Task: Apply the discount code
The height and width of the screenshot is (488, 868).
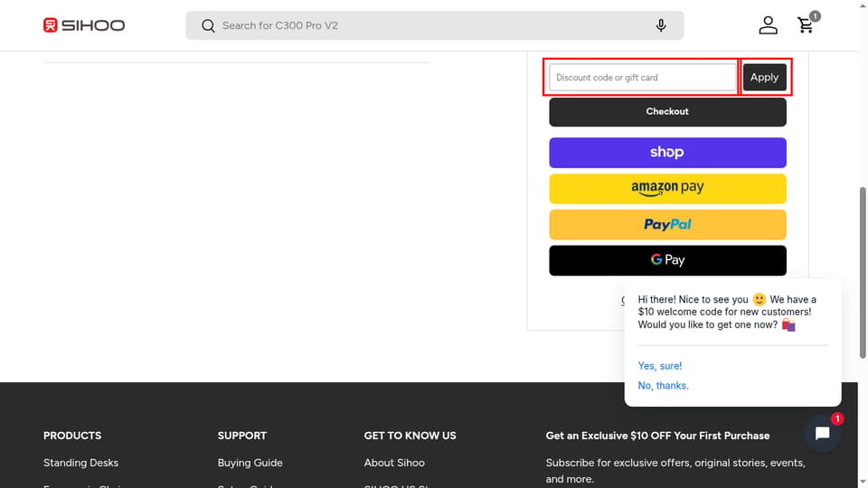Action: [765, 78]
